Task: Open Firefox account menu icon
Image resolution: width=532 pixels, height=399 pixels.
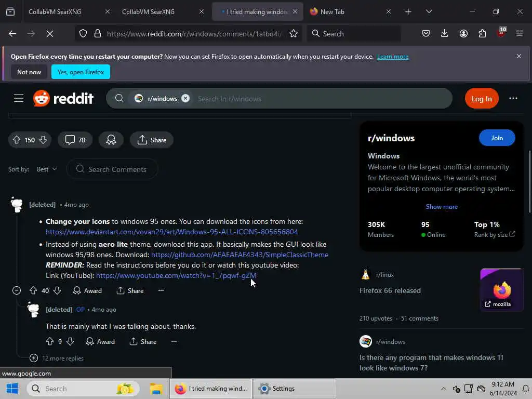Action: 463,33
